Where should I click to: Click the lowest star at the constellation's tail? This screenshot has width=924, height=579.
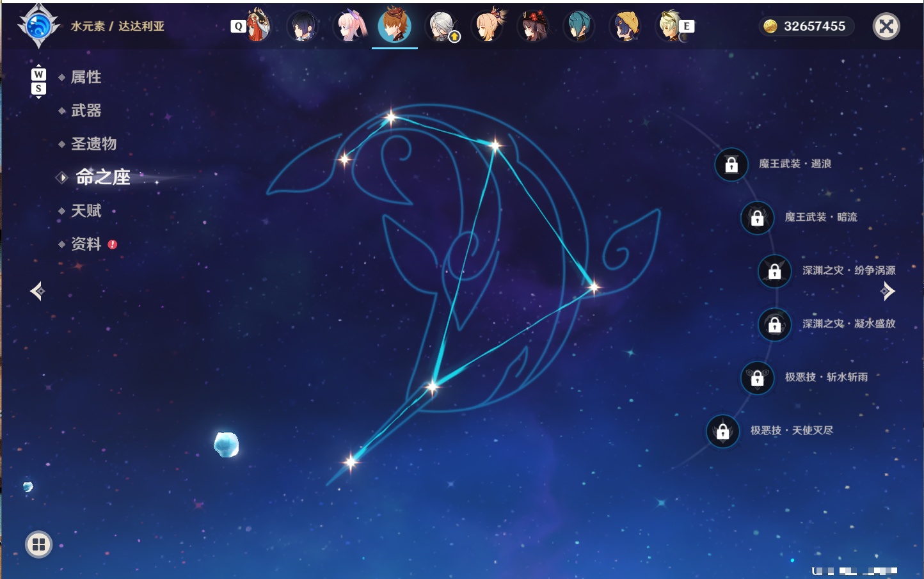(x=351, y=461)
